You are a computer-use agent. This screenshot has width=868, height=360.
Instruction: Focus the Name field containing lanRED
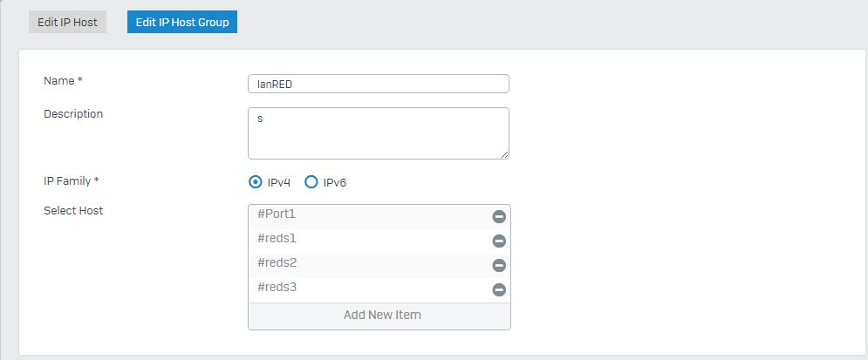click(x=379, y=84)
